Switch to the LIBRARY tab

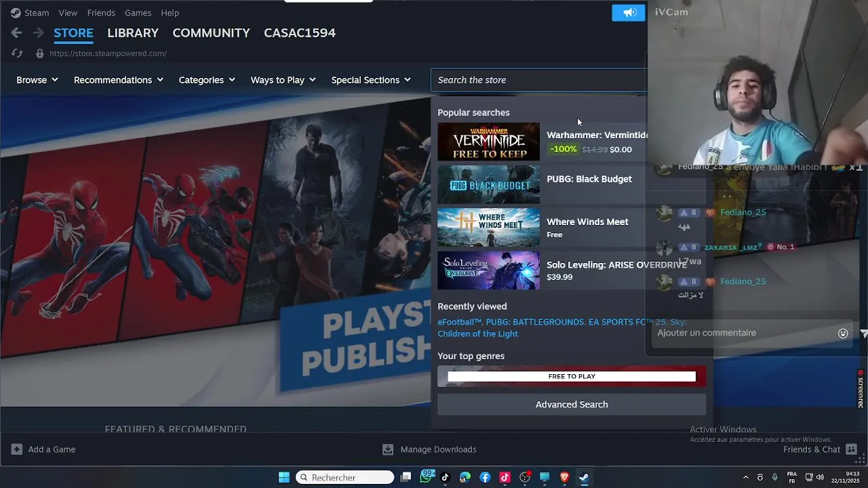pyautogui.click(x=133, y=33)
